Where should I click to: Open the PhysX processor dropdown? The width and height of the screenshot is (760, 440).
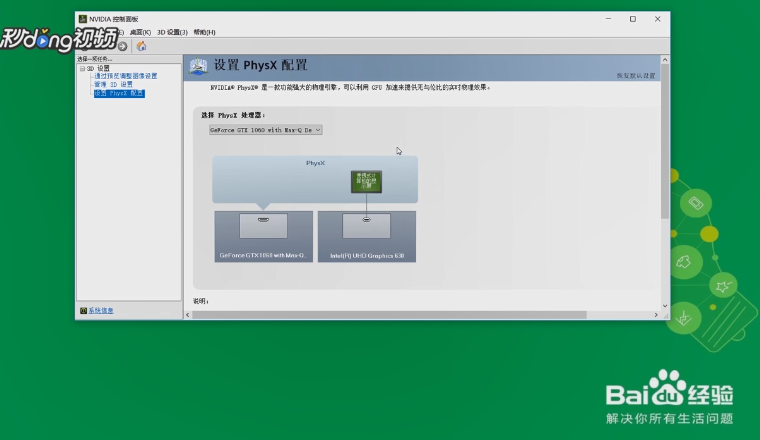click(x=266, y=130)
